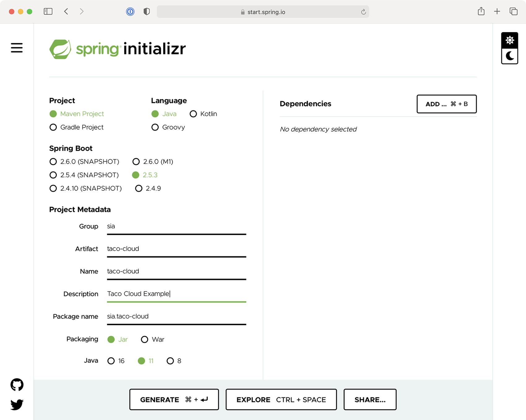Select Gradle Project radio option
The width and height of the screenshot is (526, 420).
(x=76, y=127)
